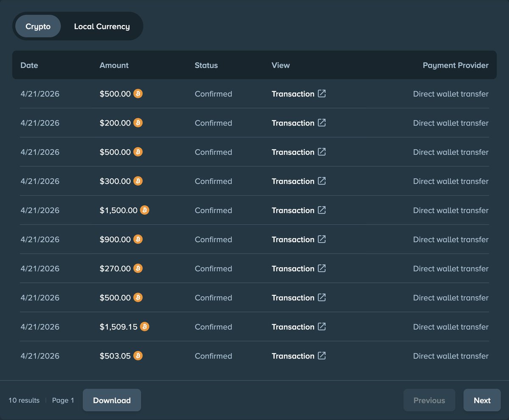509x420 pixels.
Task: Select the $503.05 amount value
Action: (x=115, y=356)
